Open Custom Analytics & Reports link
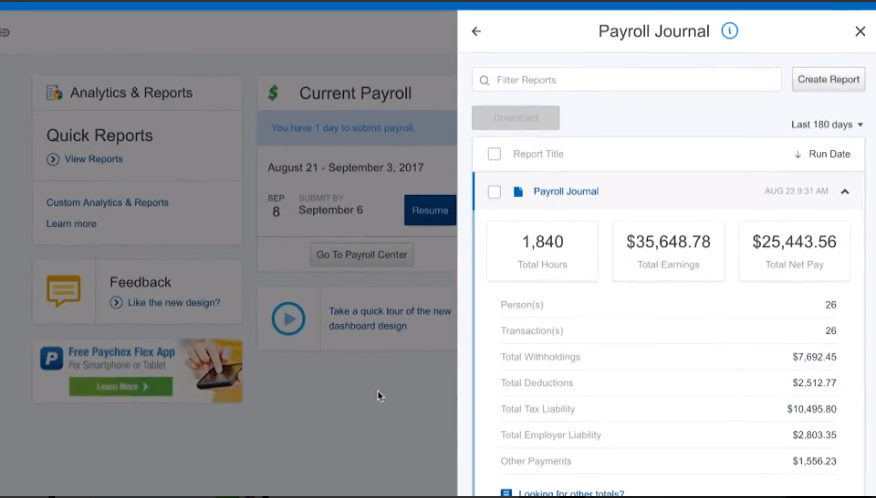Image resolution: width=876 pixels, height=498 pixels. click(x=107, y=203)
